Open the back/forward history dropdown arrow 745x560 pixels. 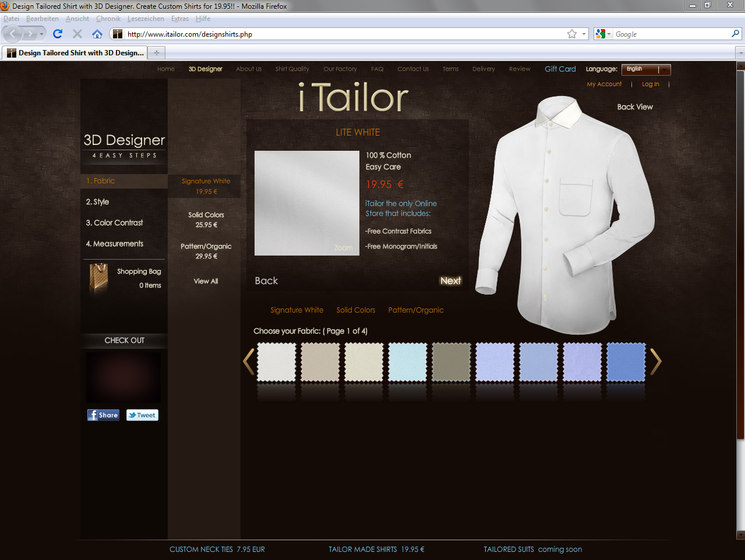41,34
